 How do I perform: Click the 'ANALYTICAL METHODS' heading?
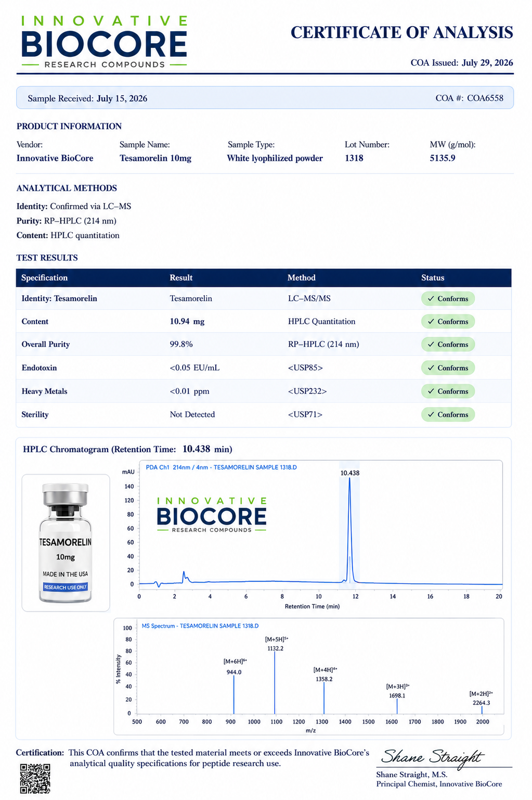click(x=67, y=188)
